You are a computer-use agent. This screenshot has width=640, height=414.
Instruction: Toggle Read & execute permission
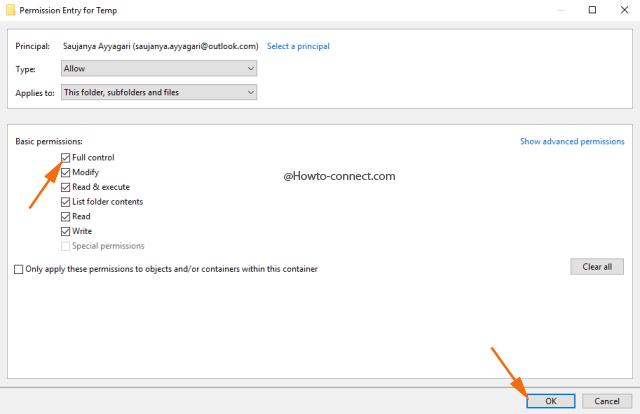(x=66, y=187)
